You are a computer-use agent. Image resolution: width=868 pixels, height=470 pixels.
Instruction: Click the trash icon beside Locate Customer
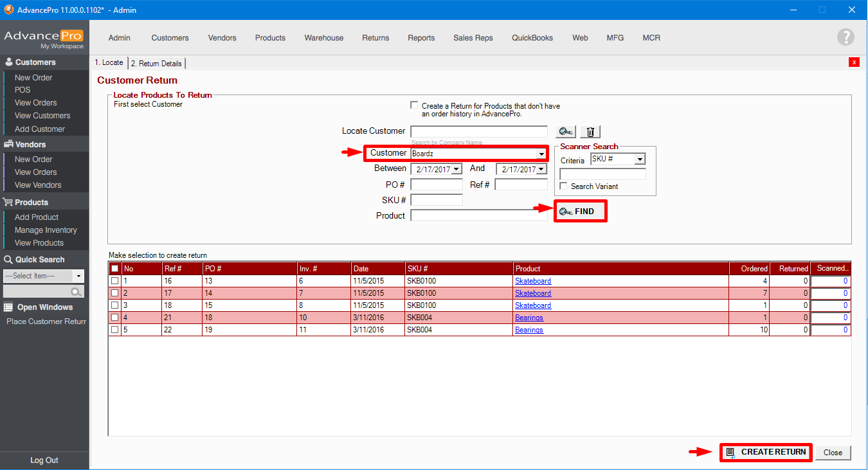click(x=590, y=132)
